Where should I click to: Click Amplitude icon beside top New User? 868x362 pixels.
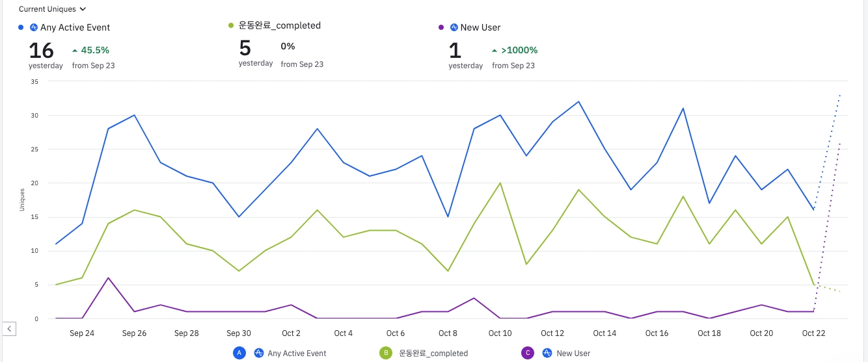pyautogui.click(x=454, y=27)
